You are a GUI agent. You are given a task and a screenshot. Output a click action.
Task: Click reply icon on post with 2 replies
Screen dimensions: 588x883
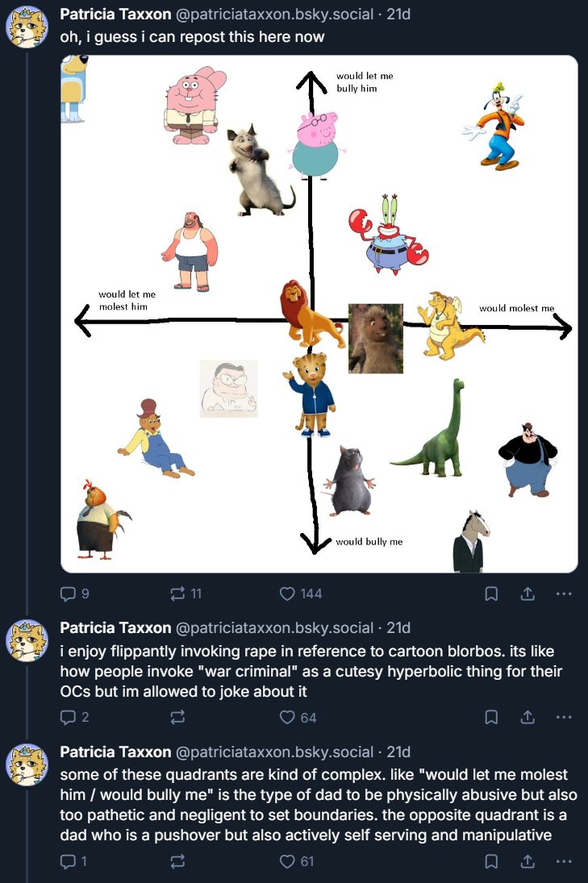tap(68, 717)
